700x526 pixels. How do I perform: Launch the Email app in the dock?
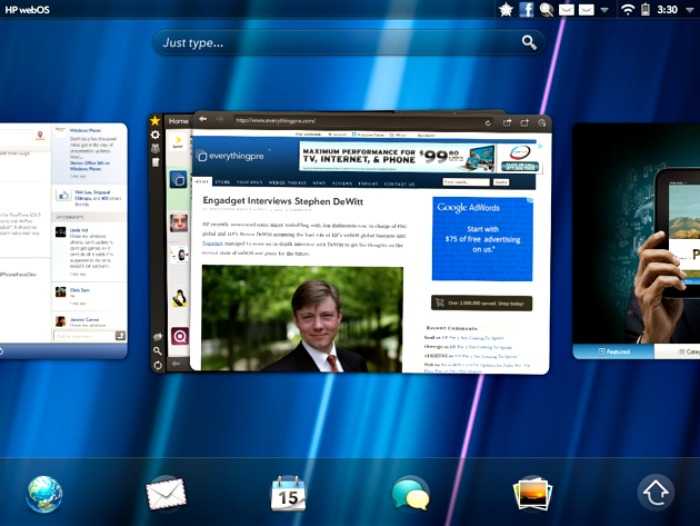pyautogui.click(x=166, y=493)
